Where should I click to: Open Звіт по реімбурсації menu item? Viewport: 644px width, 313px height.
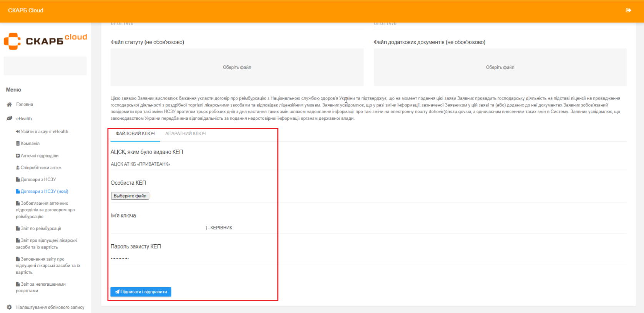(41, 229)
